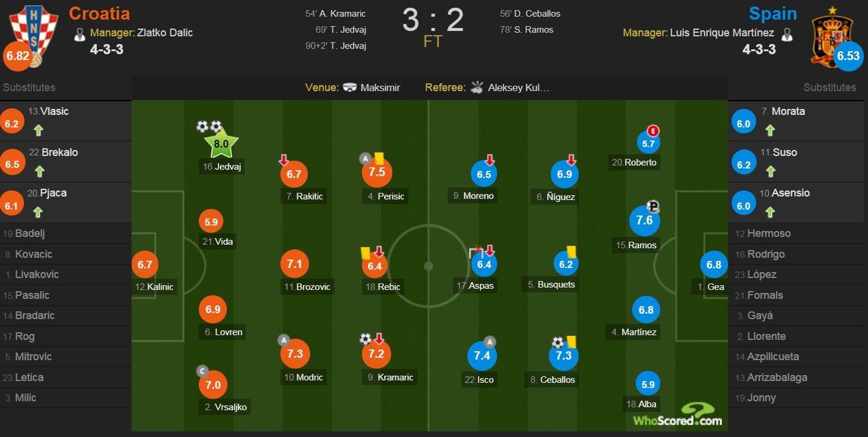
Task: Click the stadium icon next to Maksimir
Action: pos(349,88)
